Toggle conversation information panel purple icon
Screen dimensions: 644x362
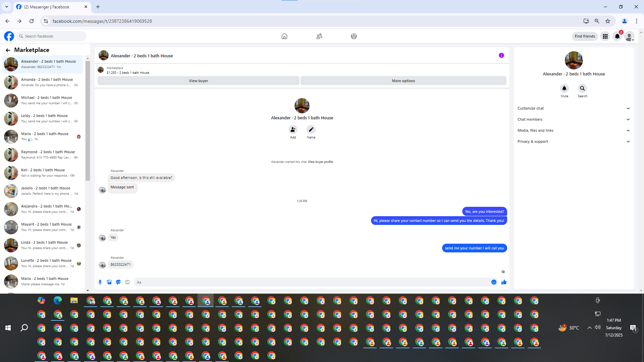(x=501, y=56)
